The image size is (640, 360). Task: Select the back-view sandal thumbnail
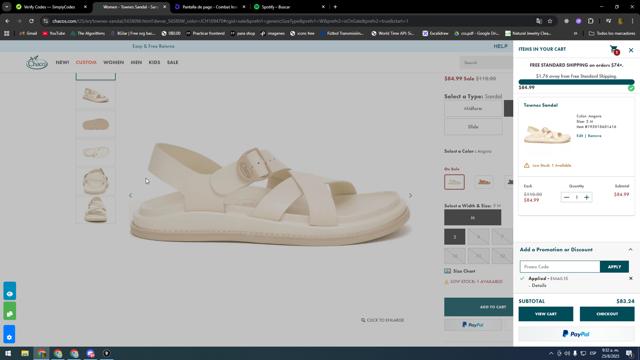(x=96, y=181)
